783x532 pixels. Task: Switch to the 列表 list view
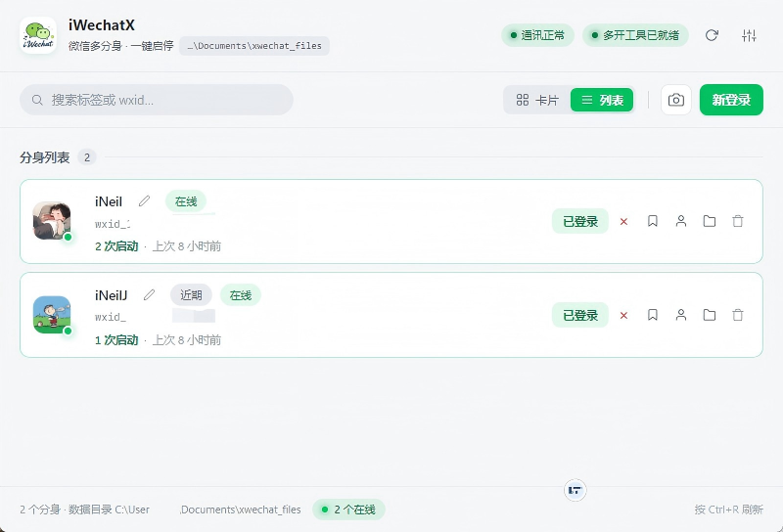(602, 100)
